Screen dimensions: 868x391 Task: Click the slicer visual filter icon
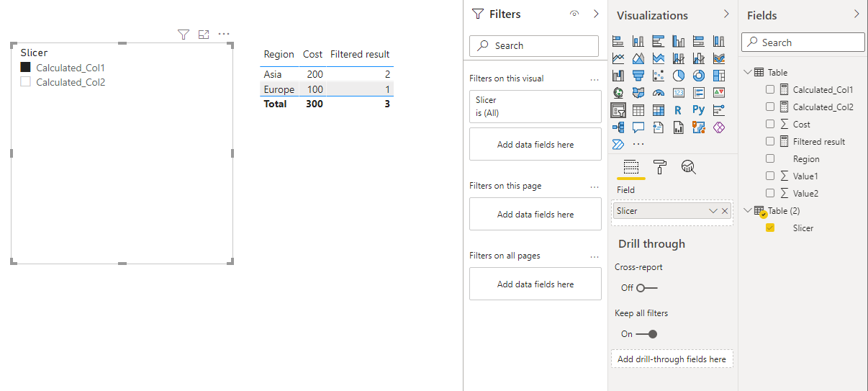pyautogui.click(x=183, y=34)
